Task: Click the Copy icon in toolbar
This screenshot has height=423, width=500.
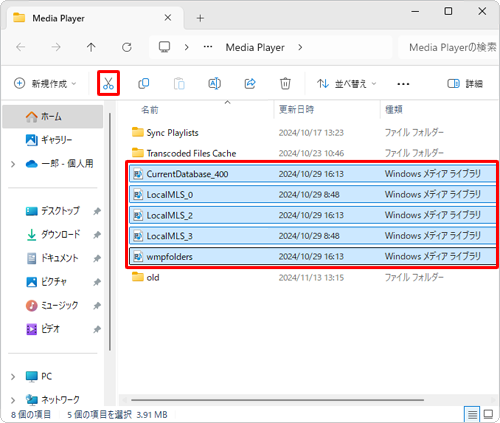Action: pyautogui.click(x=144, y=83)
